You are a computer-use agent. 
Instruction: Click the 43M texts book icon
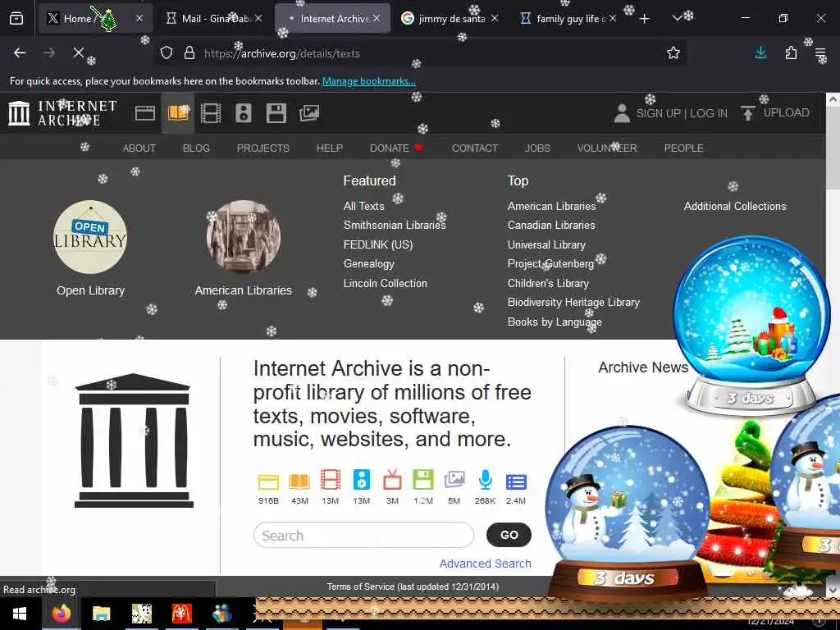click(x=299, y=481)
